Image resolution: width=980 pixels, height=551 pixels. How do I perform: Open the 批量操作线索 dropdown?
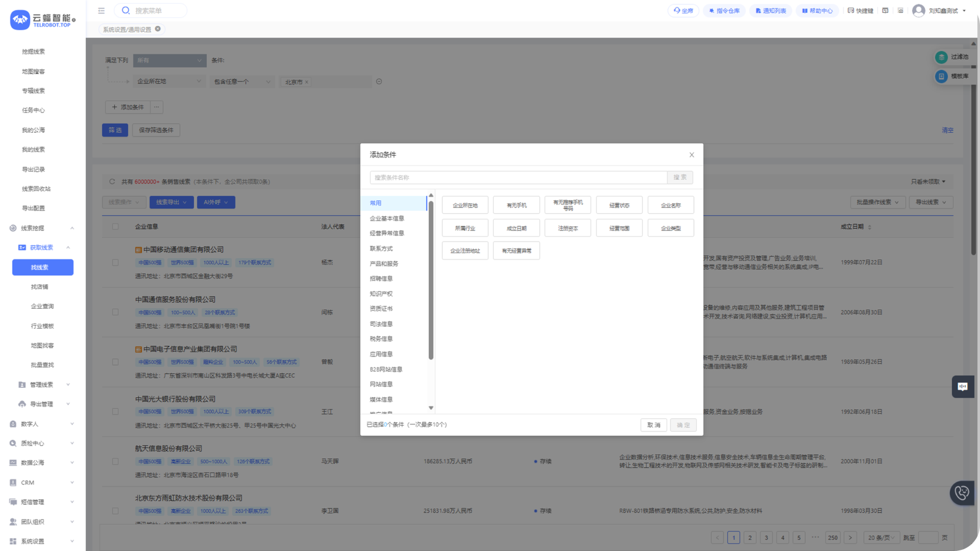[877, 202]
